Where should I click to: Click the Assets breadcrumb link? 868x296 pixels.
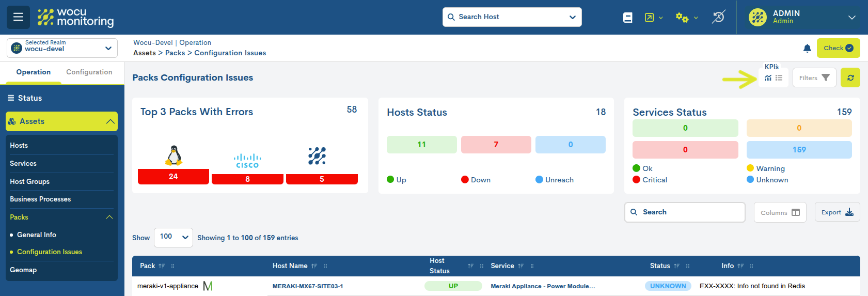pos(145,53)
